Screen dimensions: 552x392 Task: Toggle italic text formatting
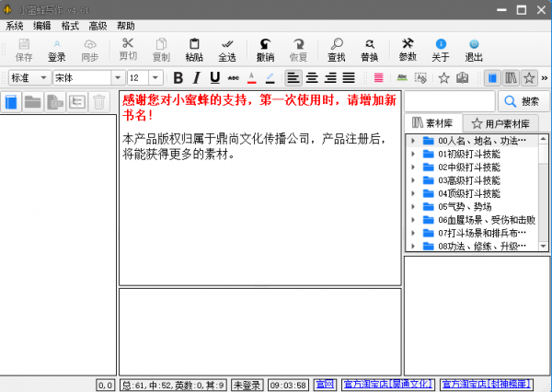pos(196,77)
